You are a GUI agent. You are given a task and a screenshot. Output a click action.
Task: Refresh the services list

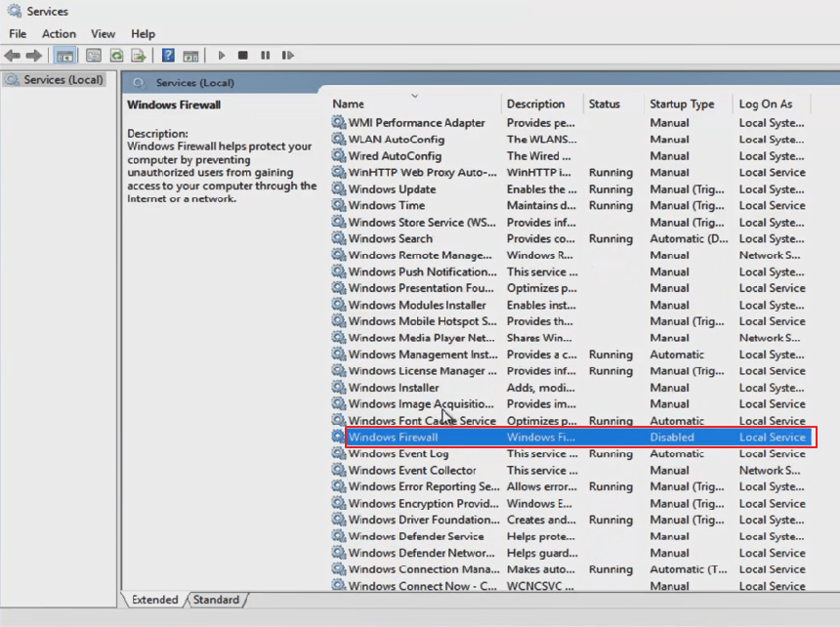pos(116,55)
